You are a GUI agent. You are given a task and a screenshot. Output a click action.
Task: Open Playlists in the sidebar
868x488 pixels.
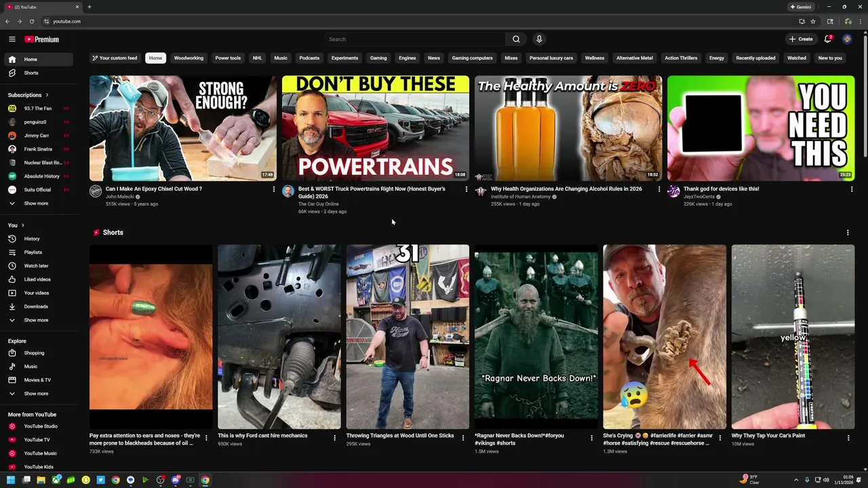point(37,252)
